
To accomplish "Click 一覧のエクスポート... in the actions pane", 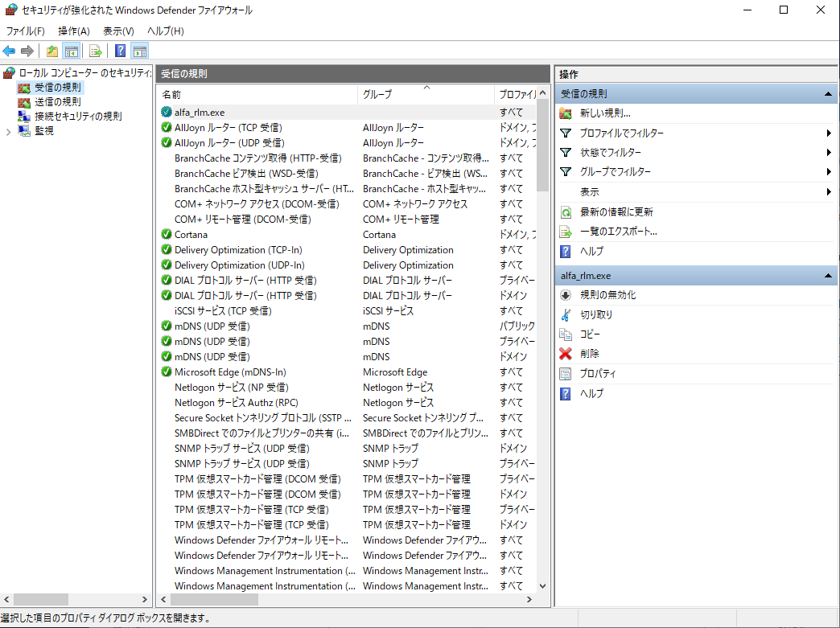I will point(618,232).
